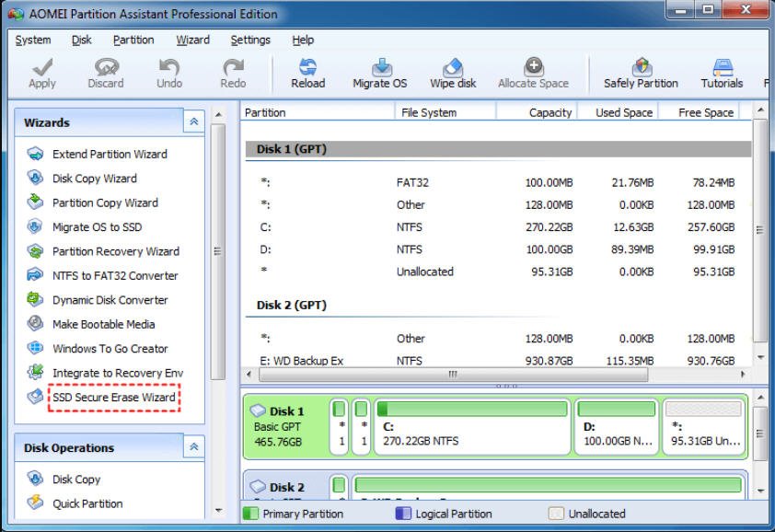This screenshot has height=532, width=775.
Task: Open the Migrate OS tool
Action: coord(380,74)
